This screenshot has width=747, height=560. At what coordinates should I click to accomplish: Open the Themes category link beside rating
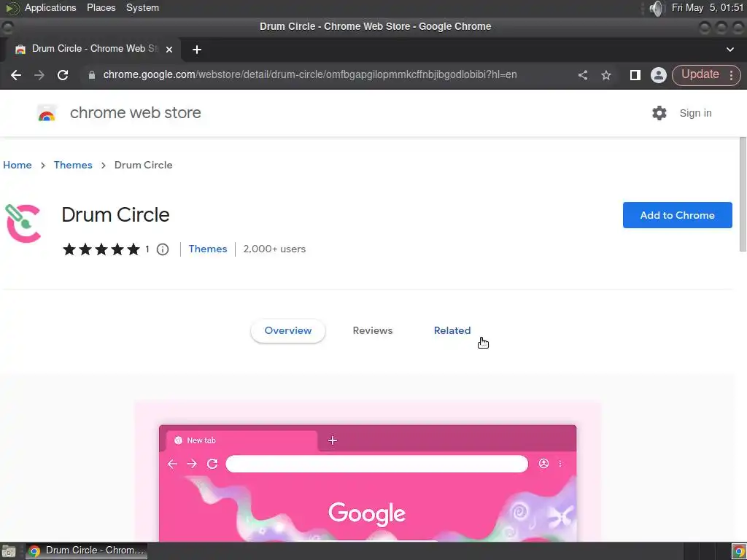coord(208,249)
